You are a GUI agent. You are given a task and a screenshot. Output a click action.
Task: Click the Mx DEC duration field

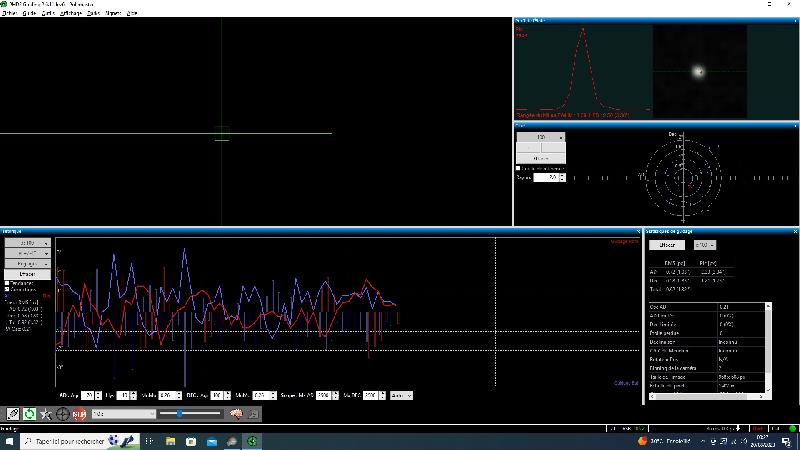(x=371, y=395)
